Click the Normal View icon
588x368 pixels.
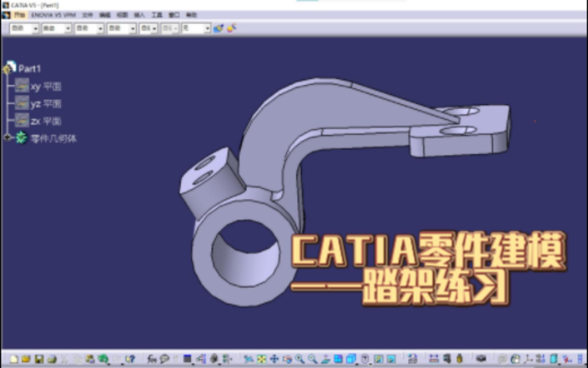tap(325, 359)
